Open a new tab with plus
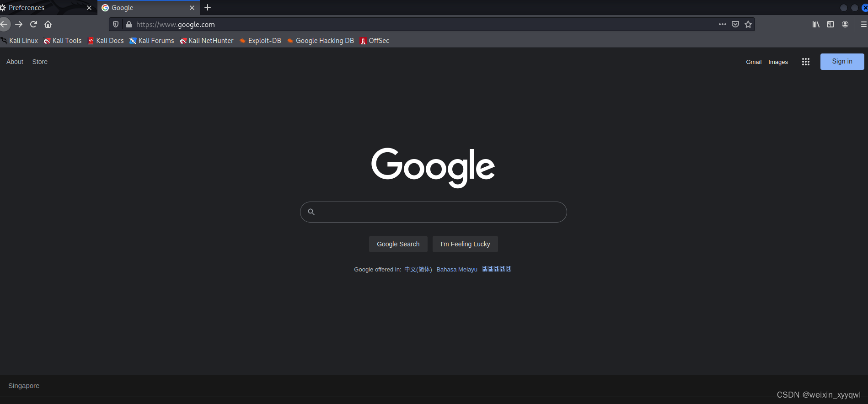Image resolution: width=868 pixels, height=404 pixels. 208,7
